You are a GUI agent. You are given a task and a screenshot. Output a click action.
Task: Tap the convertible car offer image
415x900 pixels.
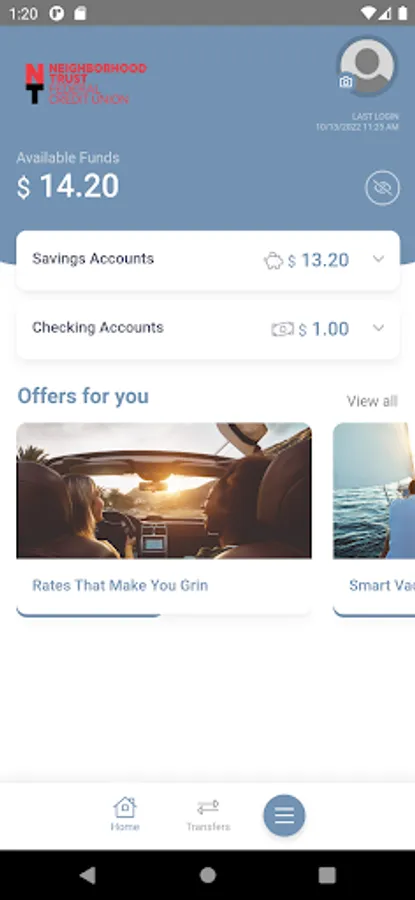click(x=164, y=491)
